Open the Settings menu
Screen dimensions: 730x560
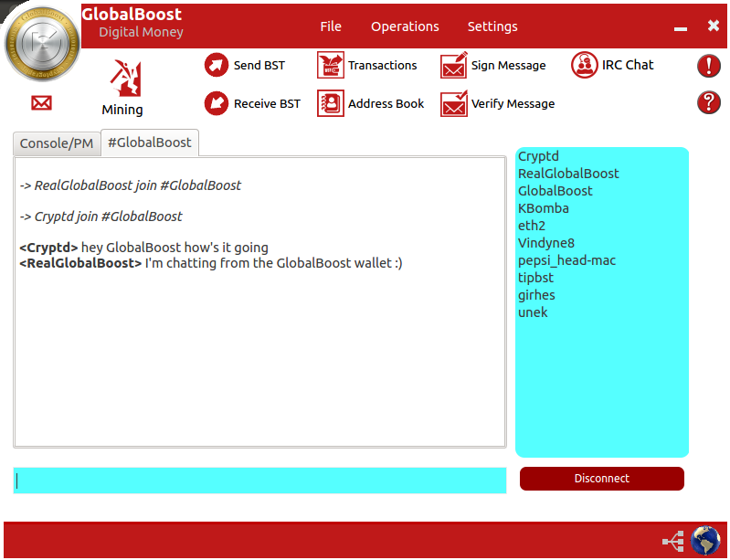[492, 27]
